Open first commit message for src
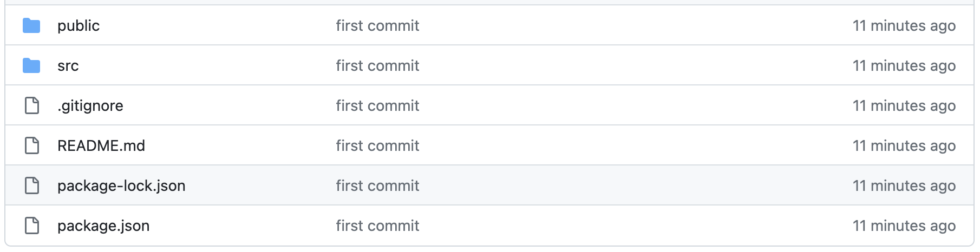 pyautogui.click(x=377, y=65)
